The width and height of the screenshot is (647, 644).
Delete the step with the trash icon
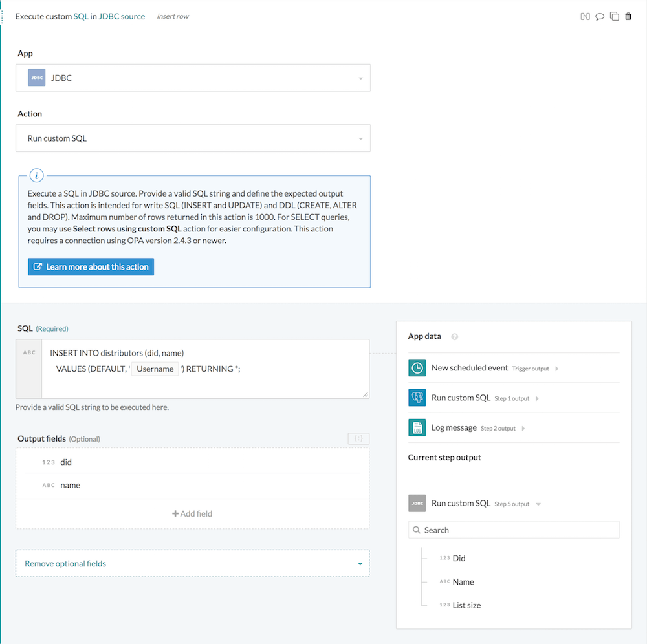click(628, 16)
